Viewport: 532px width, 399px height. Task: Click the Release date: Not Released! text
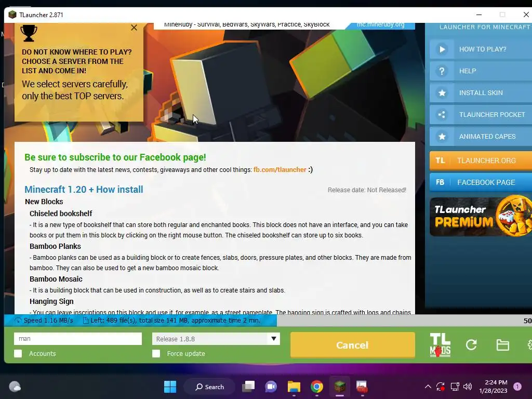[367, 190]
